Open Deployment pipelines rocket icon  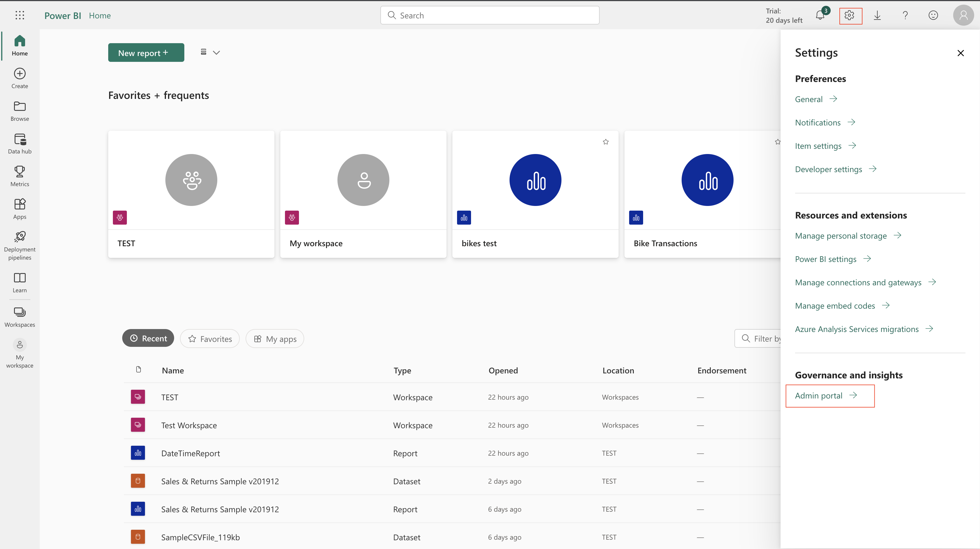coord(20,245)
